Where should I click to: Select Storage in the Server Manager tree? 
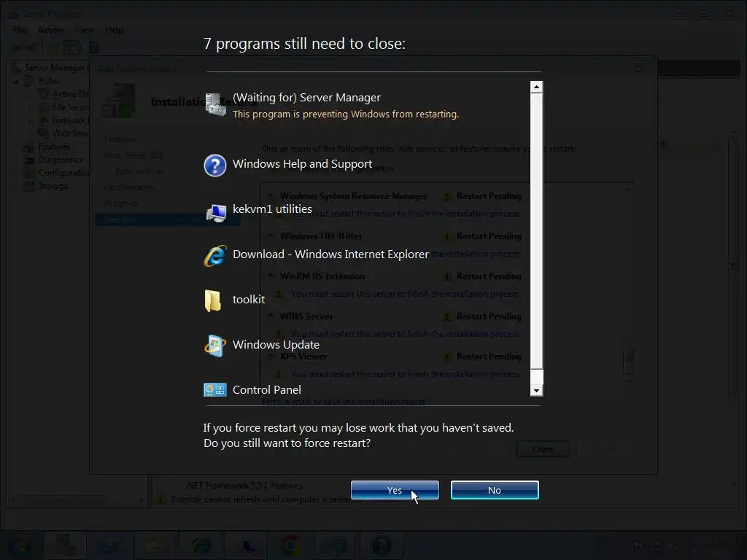53,186
